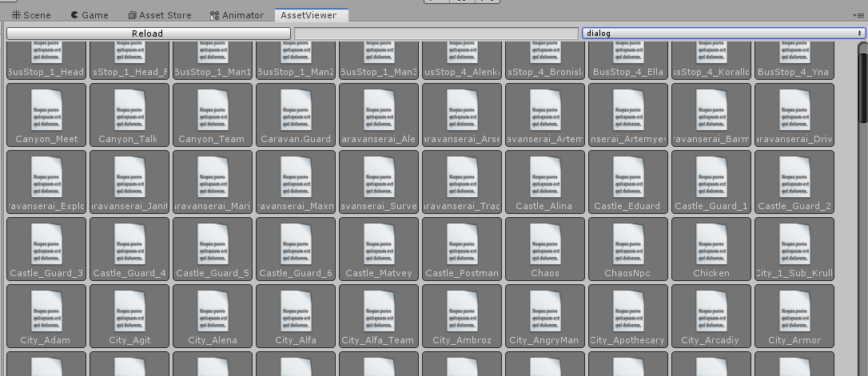
Task: Open the City_Adam dialog asset
Action: click(x=46, y=316)
